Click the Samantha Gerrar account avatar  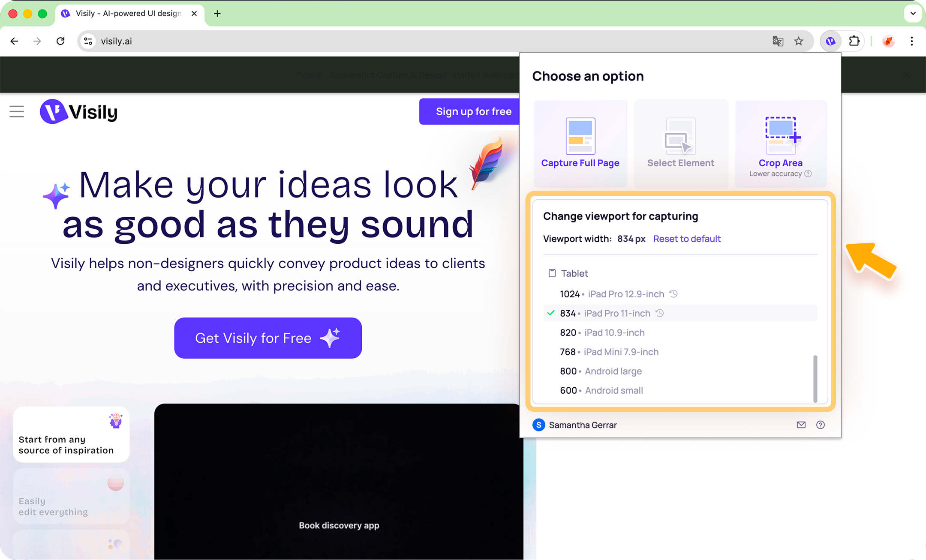click(x=538, y=425)
